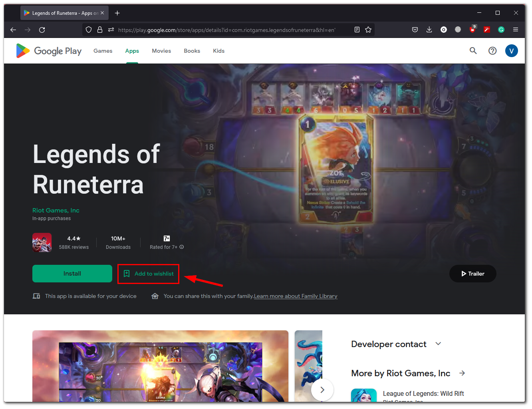This screenshot has width=532, height=409.
Task: Open site permissions icon in address bar
Action: tap(111, 30)
